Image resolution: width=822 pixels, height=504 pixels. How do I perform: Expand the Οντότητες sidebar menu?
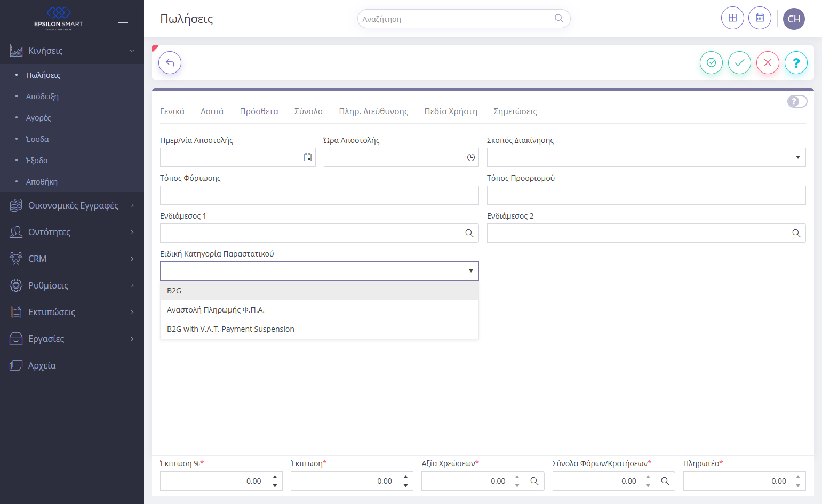(72, 232)
